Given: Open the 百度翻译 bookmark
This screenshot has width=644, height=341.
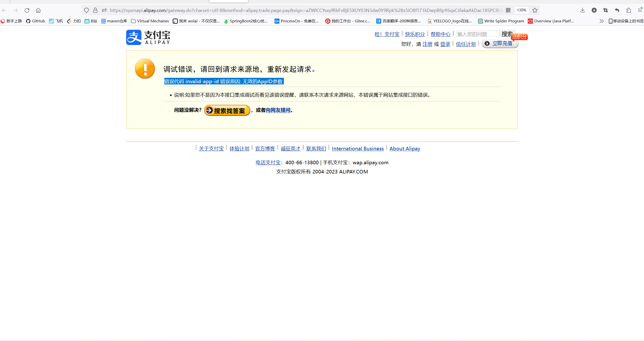Looking at the screenshot, I should 399,21.
